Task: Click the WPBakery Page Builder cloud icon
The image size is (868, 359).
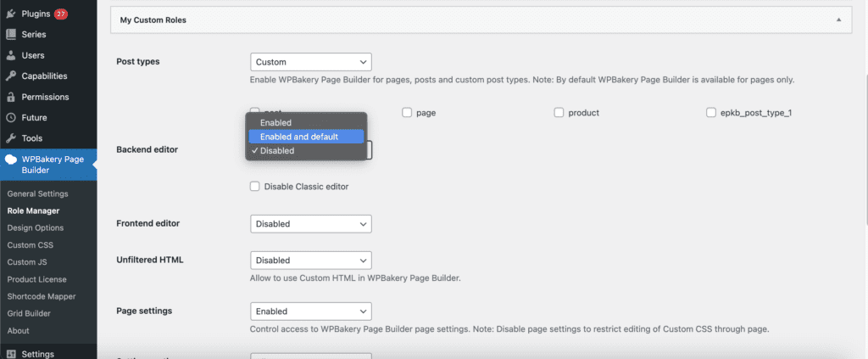Action: coord(10,159)
